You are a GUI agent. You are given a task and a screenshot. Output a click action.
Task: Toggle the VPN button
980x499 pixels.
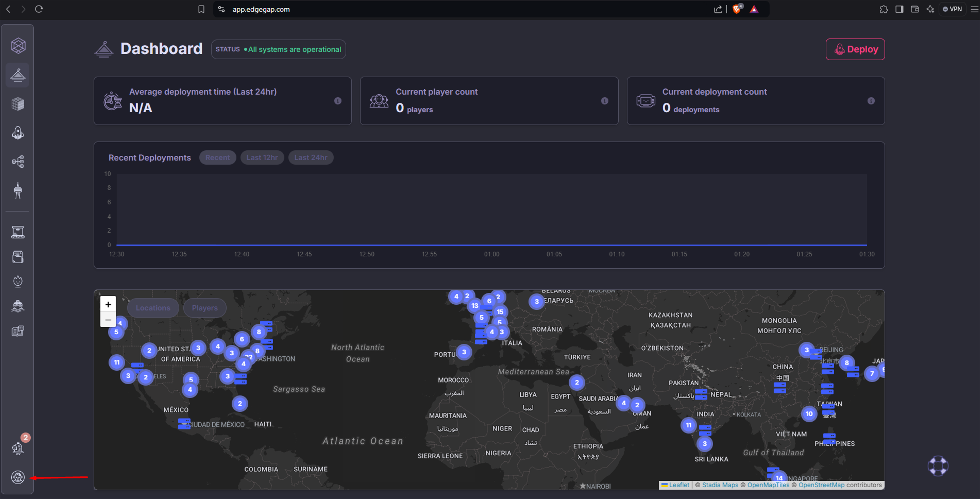point(952,9)
